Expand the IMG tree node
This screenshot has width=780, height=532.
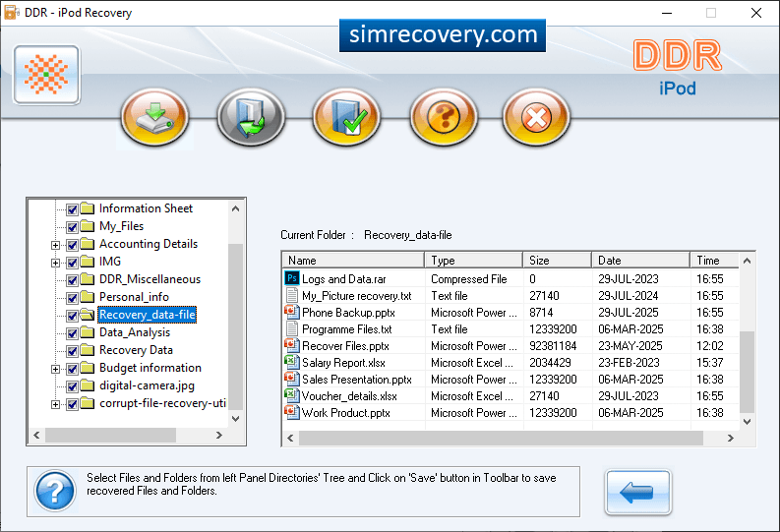click(56, 263)
